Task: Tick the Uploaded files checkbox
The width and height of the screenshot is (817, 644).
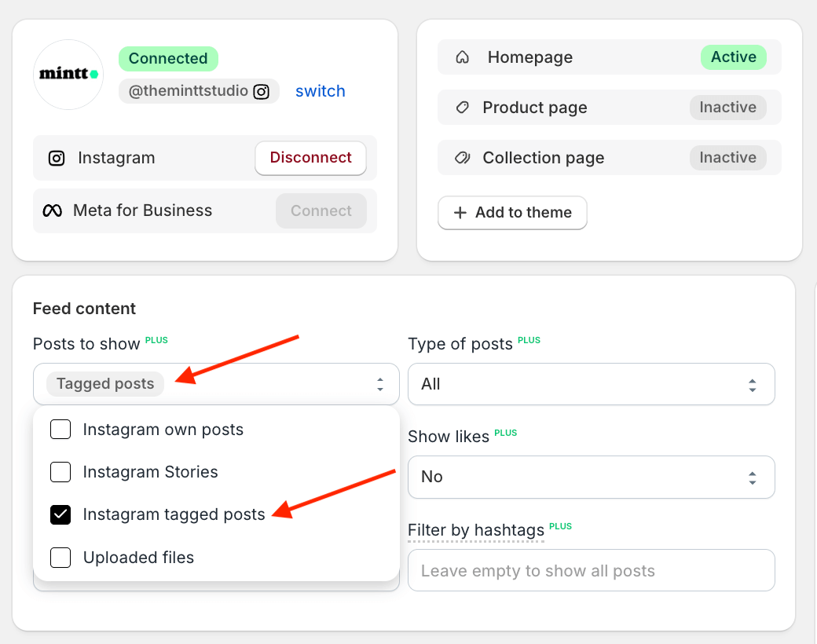Action: pyautogui.click(x=60, y=558)
